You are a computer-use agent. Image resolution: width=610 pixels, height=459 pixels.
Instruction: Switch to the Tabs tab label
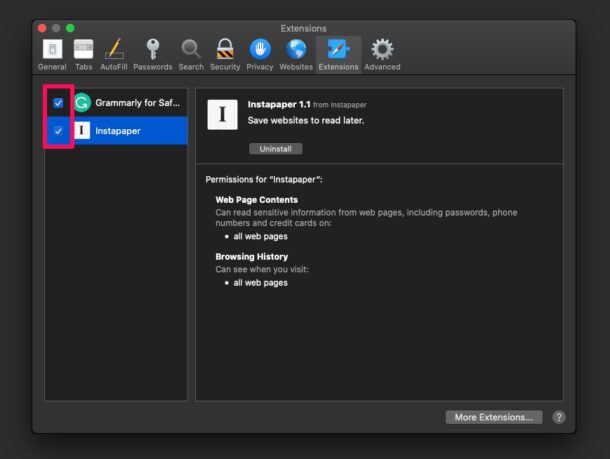click(84, 67)
